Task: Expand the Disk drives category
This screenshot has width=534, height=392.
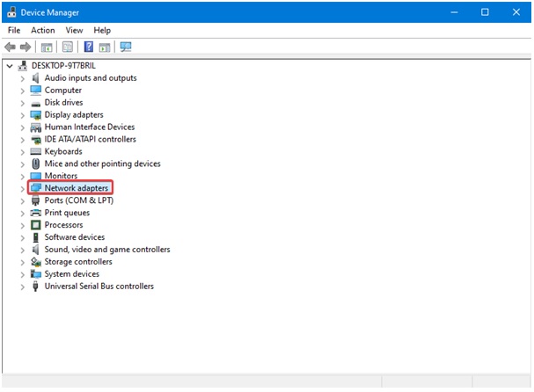Action: coord(23,103)
